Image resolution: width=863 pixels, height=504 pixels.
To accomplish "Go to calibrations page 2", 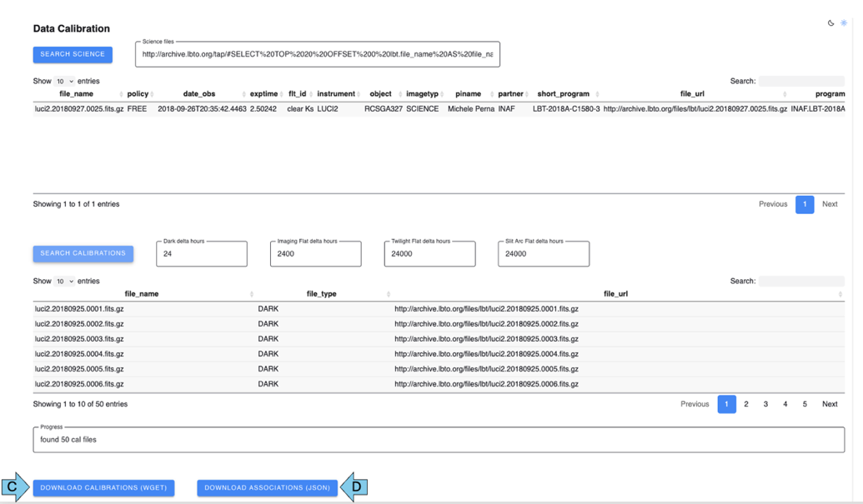I will (746, 404).
